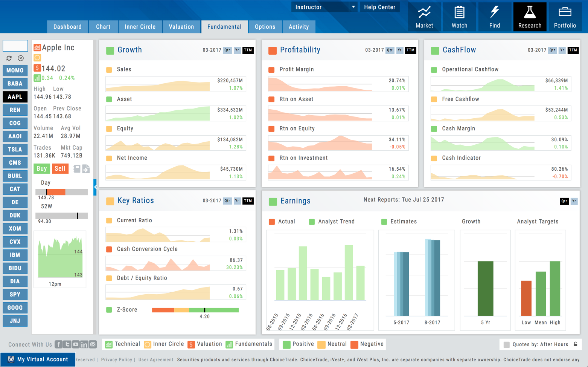The height and width of the screenshot is (367, 588).
Task: Switch Earnings panel to Yr
Action: (574, 201)
